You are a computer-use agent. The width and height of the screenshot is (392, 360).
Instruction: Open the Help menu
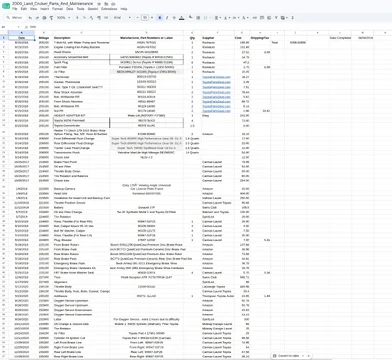click(124, 9)
